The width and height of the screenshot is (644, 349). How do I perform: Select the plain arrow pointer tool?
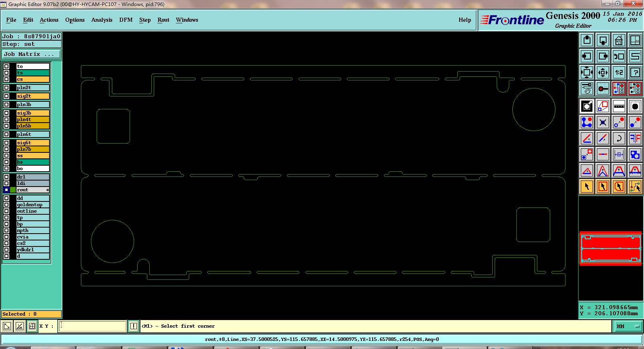(x=587, y=187)
